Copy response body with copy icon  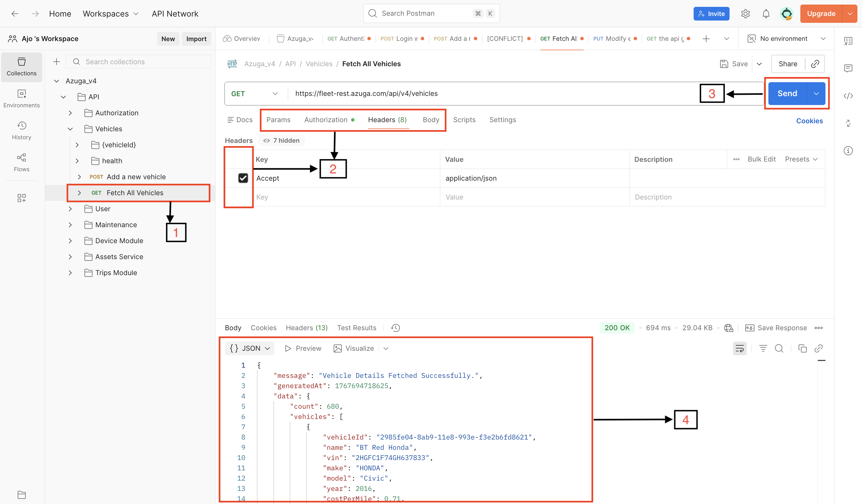tap(802, 348)
